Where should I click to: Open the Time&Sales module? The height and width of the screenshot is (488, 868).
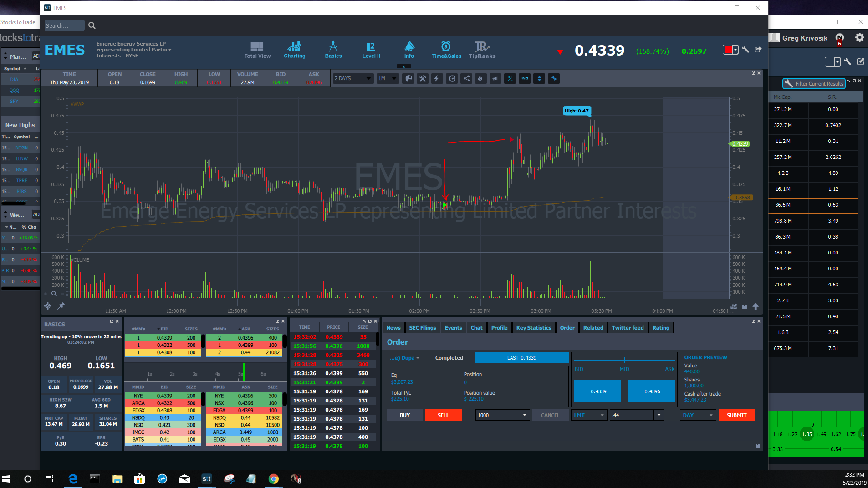tap(446, 50)
